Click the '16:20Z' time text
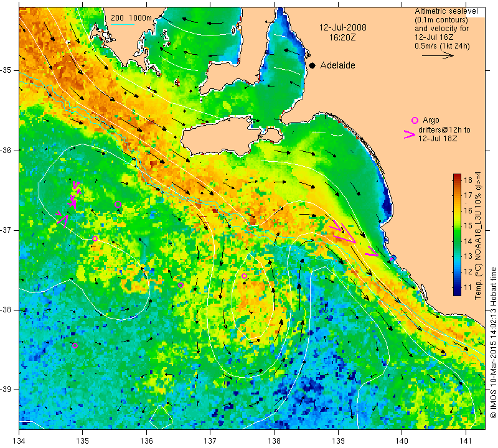 (342, 37)
